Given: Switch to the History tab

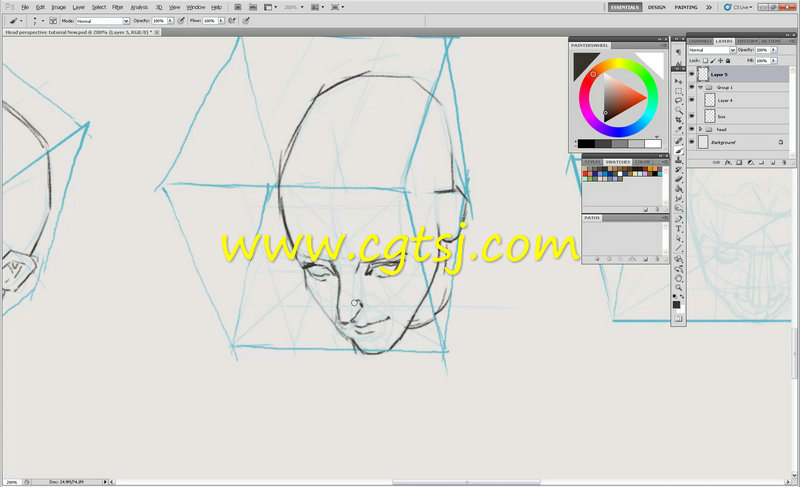Looking at the screenshot, I should click(x=747, y=41).
